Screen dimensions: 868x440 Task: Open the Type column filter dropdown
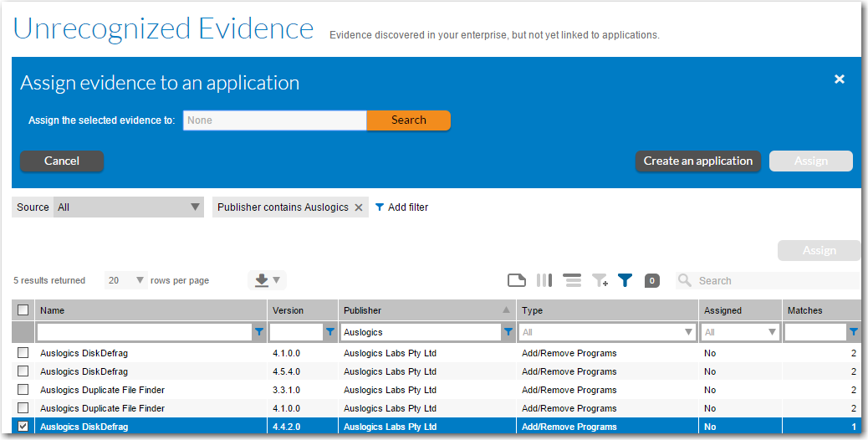click(607, 332)
